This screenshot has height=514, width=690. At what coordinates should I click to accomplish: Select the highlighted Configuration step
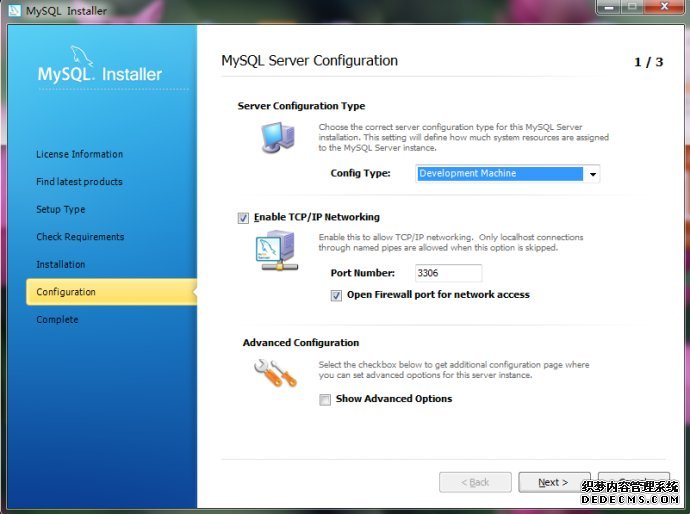tap(66, 292)
